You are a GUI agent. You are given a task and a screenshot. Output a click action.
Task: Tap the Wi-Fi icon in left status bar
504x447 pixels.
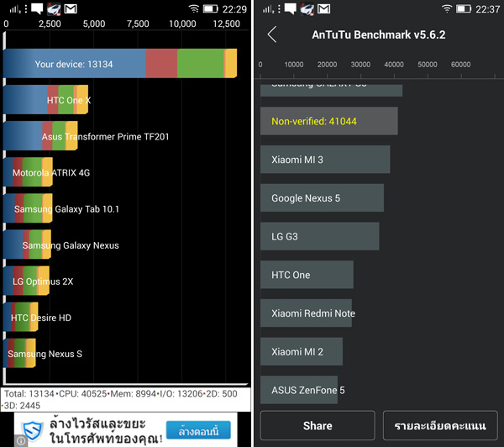click(x=194, y=8)
